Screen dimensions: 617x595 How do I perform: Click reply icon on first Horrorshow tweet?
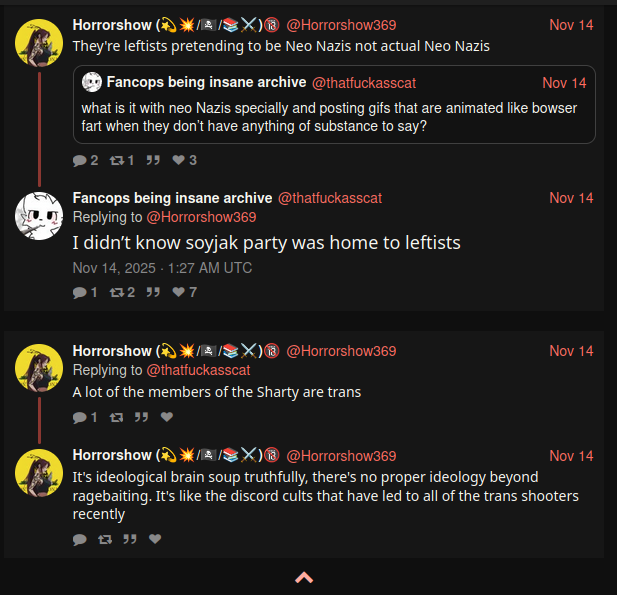click(80, 160)
